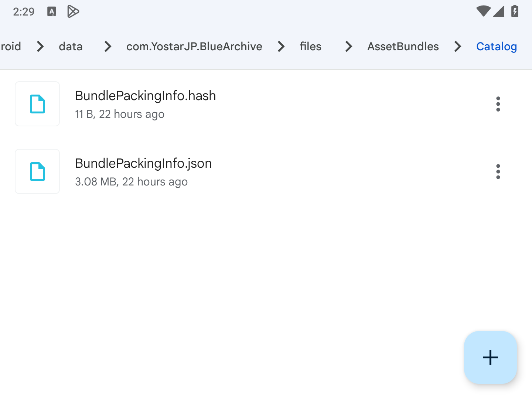Tap the file icon of BundlePackingInfo.hash
532x399 pixels.
pos(37,104)
